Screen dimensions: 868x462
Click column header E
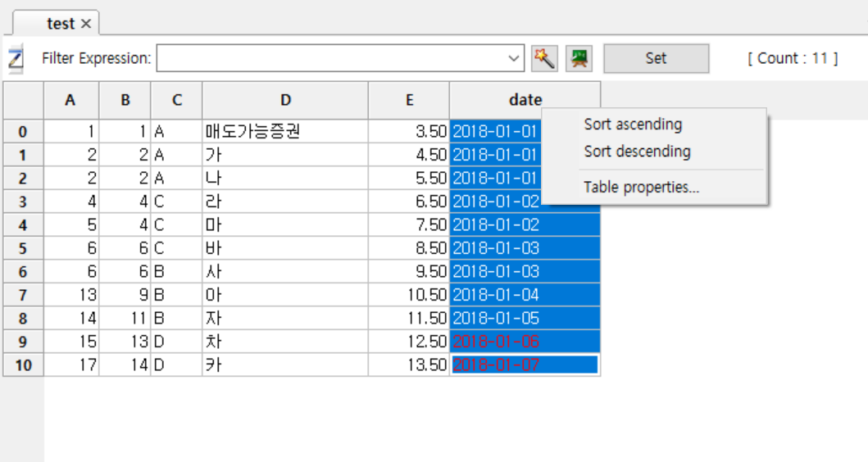(409, 100)
